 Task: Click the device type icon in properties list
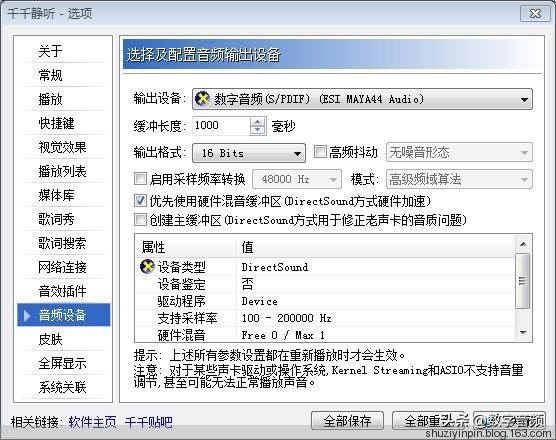[147, 267]
